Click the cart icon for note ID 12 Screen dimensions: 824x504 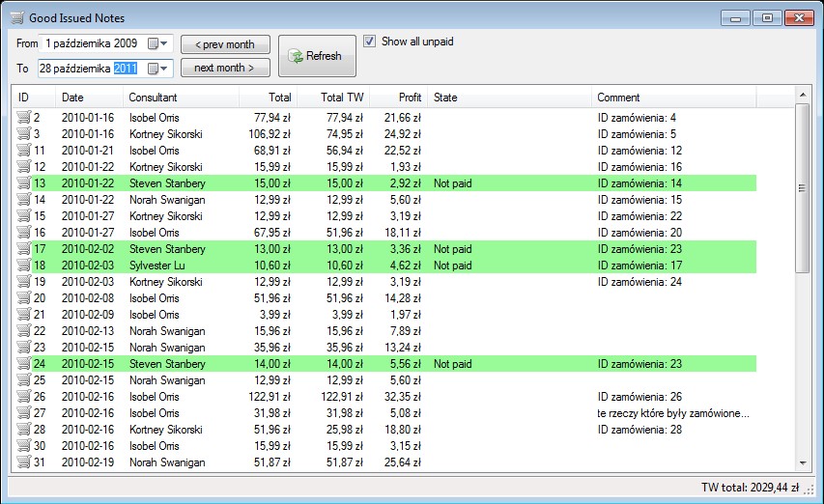tap(24, 166)
